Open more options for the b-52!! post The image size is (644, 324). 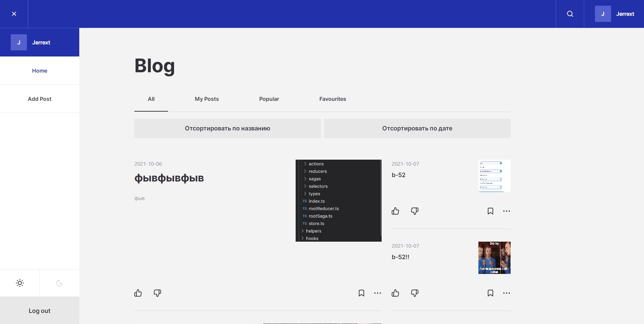click(x=507, y=293)
